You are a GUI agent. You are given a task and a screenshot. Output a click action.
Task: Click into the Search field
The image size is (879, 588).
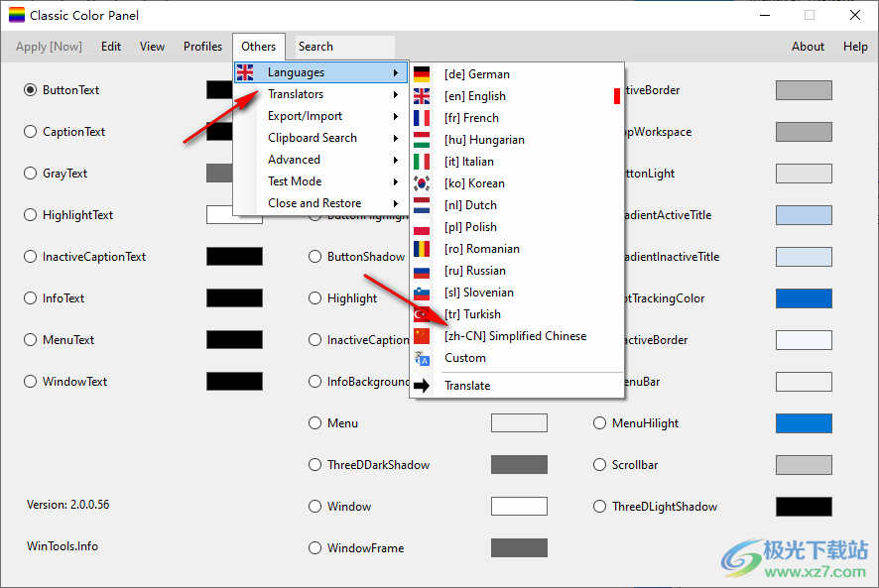click(x=344, y=47)
